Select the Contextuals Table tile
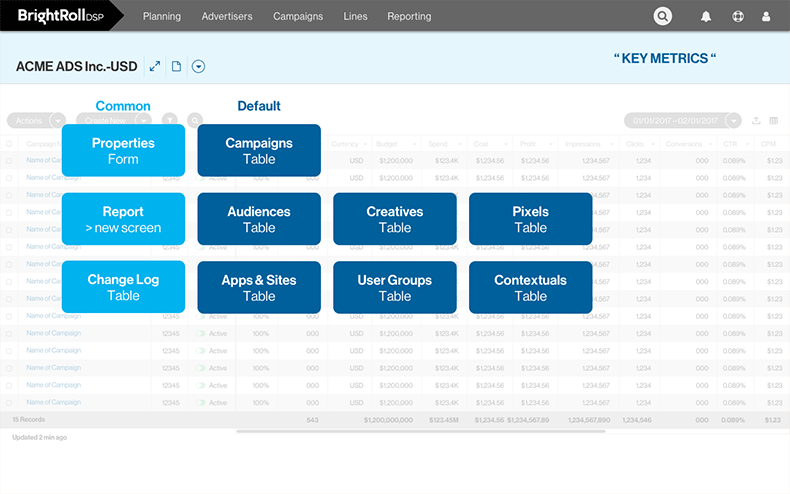790x494 pixels. pos(531,287)
